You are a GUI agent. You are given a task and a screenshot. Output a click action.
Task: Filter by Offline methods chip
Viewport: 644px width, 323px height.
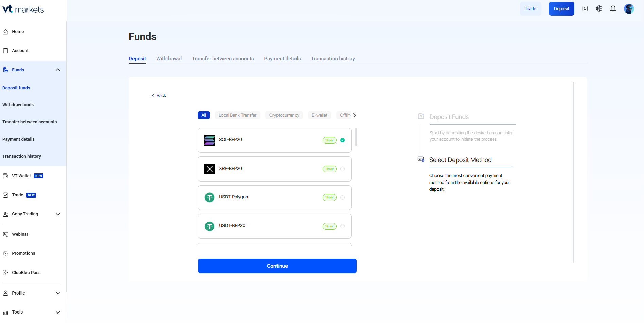tap(344, 115)
